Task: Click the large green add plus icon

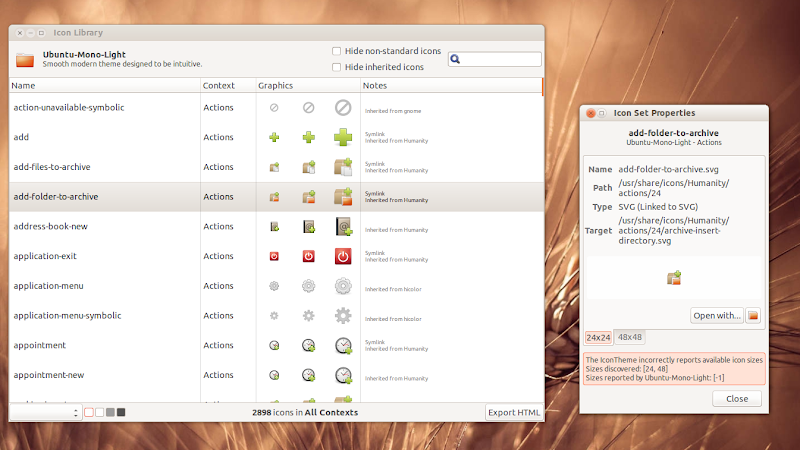Action: (343, 137)
